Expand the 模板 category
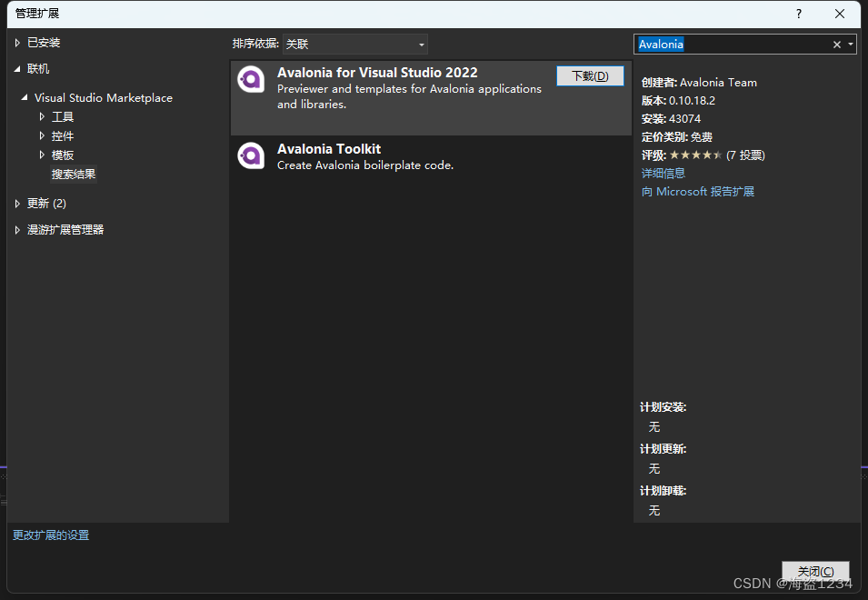Viewport: 868px width, 600px height. (42, 155)
